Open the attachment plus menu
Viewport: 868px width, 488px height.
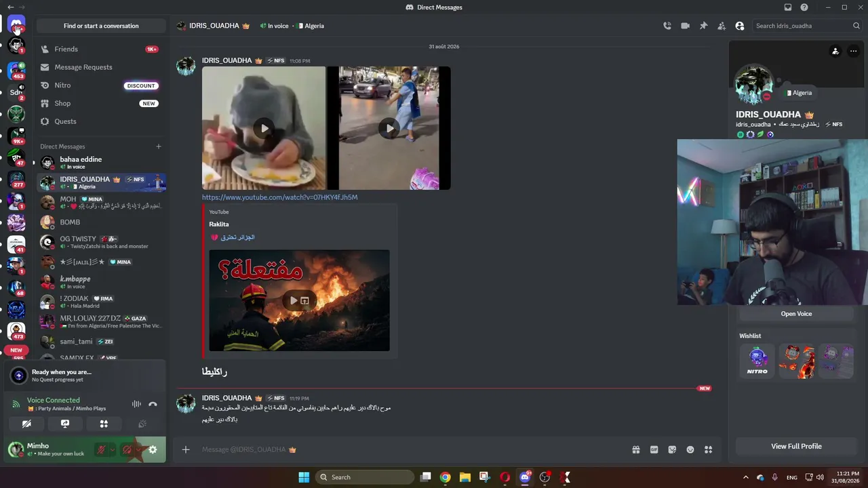click(186, 449)
